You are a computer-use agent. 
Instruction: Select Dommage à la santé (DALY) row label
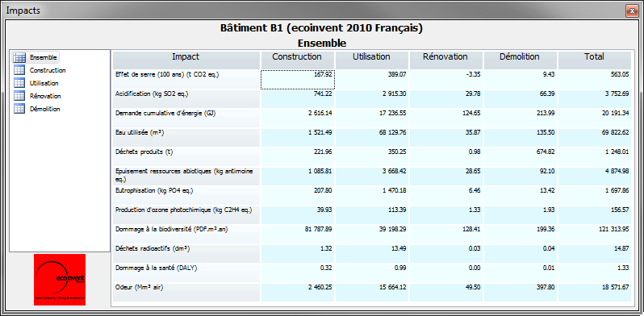pyautogui.click(x=157, y=268)
